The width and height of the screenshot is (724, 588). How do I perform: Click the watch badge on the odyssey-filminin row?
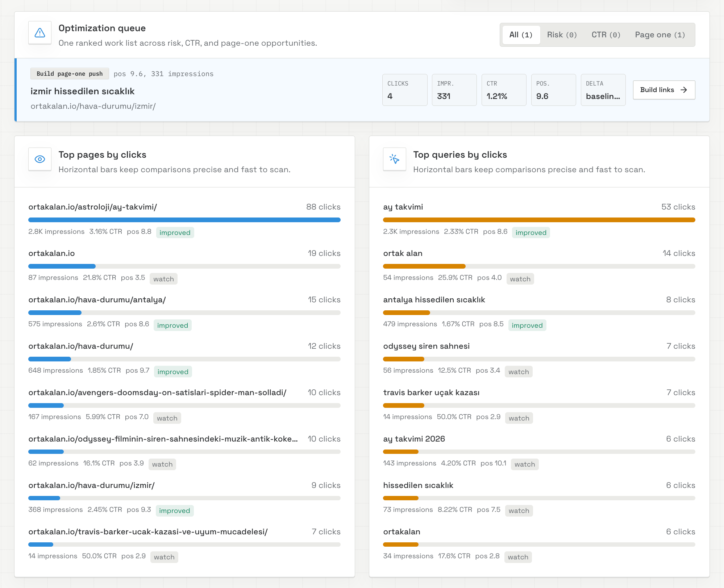pyautogui.click(x=162, y=464)
